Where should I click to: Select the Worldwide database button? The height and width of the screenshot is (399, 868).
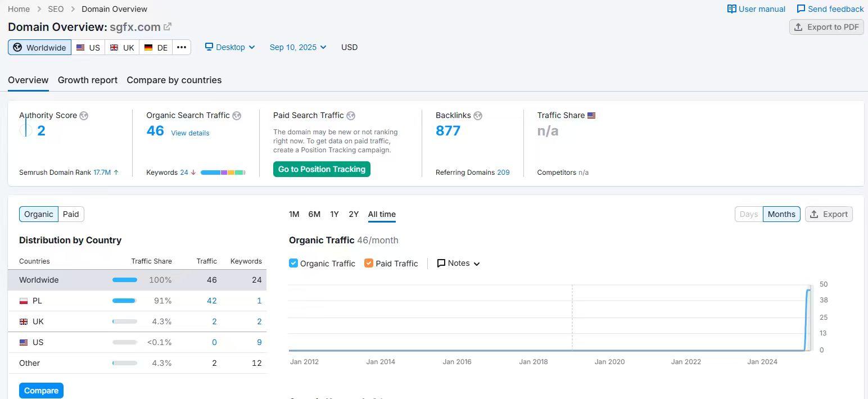coord(39,47)
